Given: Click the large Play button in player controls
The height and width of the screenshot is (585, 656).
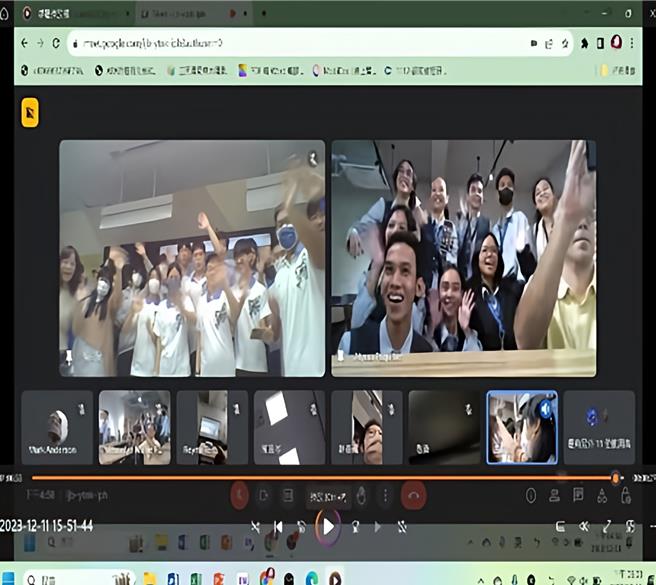Looking at the screenshot, I should tap(327, 526).
